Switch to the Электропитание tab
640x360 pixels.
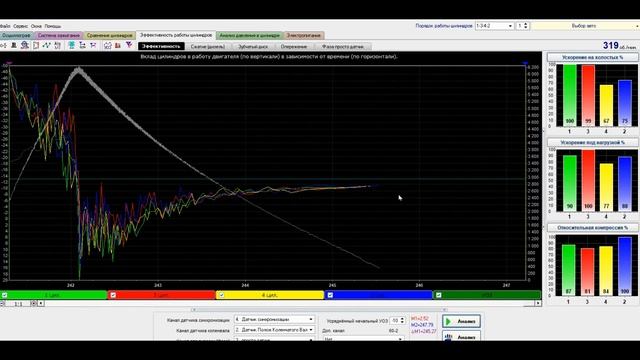pyautogui.click(x=304, y=36)
